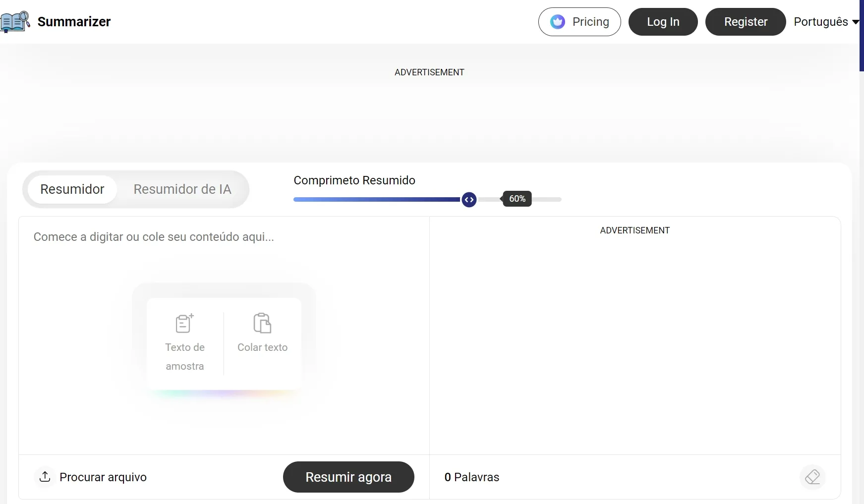This screenshot has width=864, height=504.
Task: Click Resumir agora to summarize
Action: pyautogui.click(x=349, y=477)
